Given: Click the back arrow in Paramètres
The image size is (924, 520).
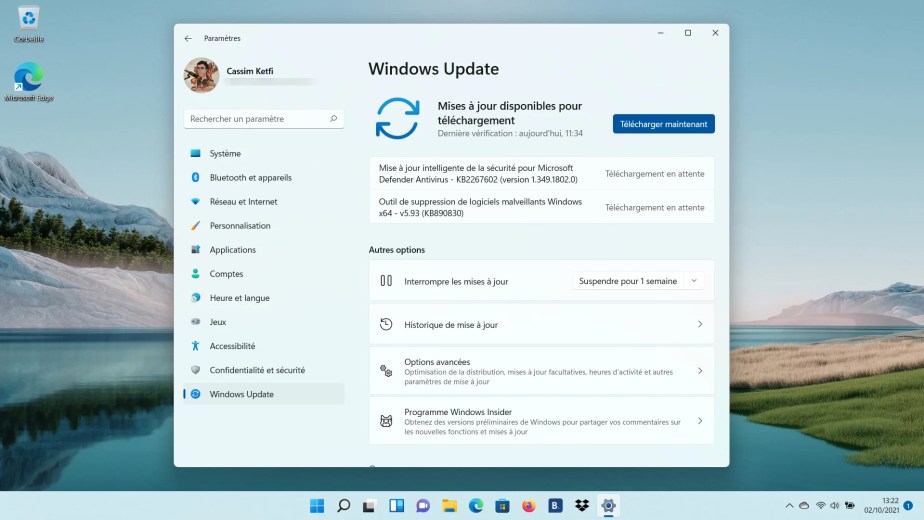Looking at the screenshot, I should pyautogui.click(x=188, y=38).
